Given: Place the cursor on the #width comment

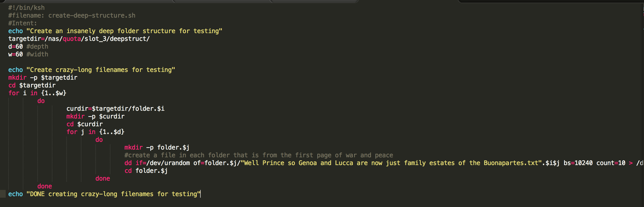Looking at the screenshot, I should click(x=37, y=54).
